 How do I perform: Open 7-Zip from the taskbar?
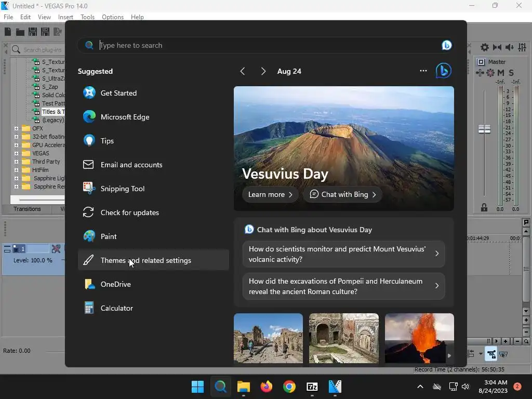point(312,387)
